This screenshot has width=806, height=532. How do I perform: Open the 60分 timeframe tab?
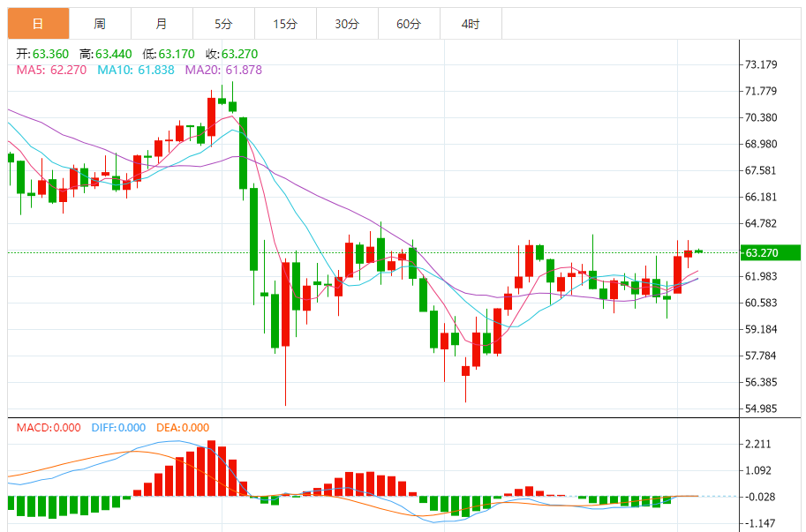[409, 24]
